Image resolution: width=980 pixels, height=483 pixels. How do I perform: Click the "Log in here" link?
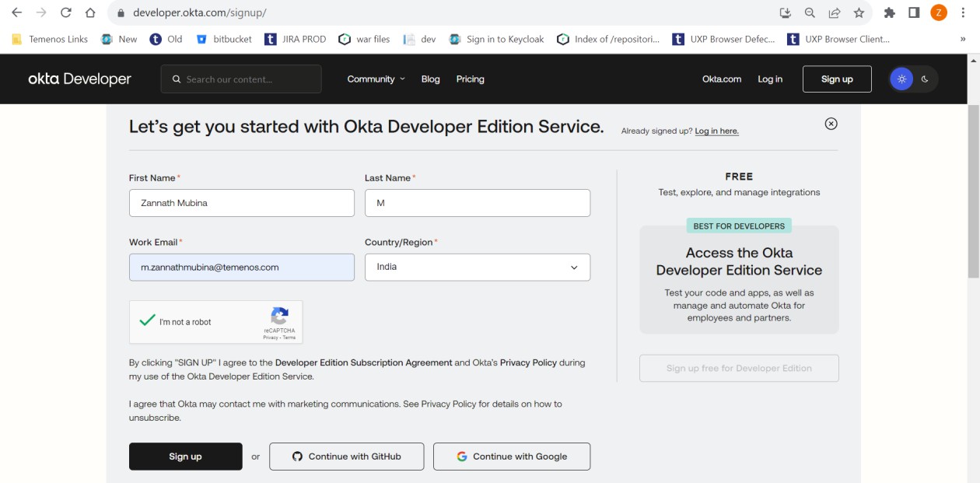(716, 131)
